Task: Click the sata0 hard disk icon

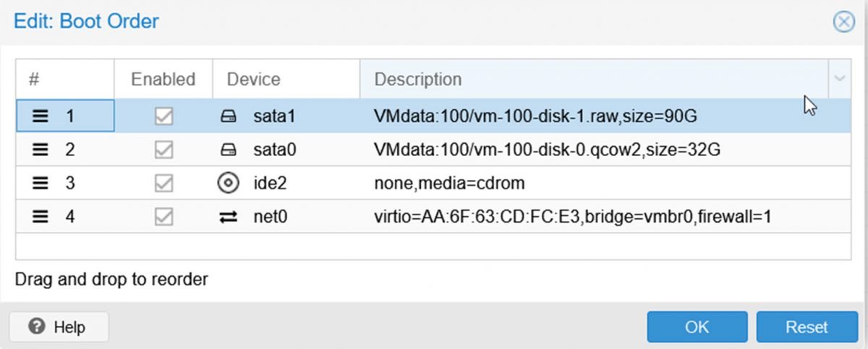Action: pos(227,150)
